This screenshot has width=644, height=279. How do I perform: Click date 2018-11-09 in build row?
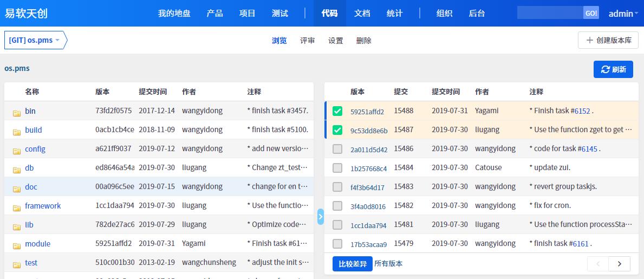(157, 129)
